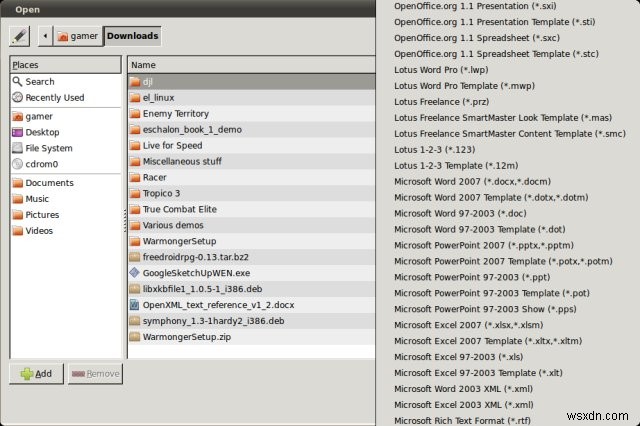Choose Microsoft PowerPoint 2007 (*.pptx,*.pptm)
The width and height of the screenshot is (640, 426).
484,245
